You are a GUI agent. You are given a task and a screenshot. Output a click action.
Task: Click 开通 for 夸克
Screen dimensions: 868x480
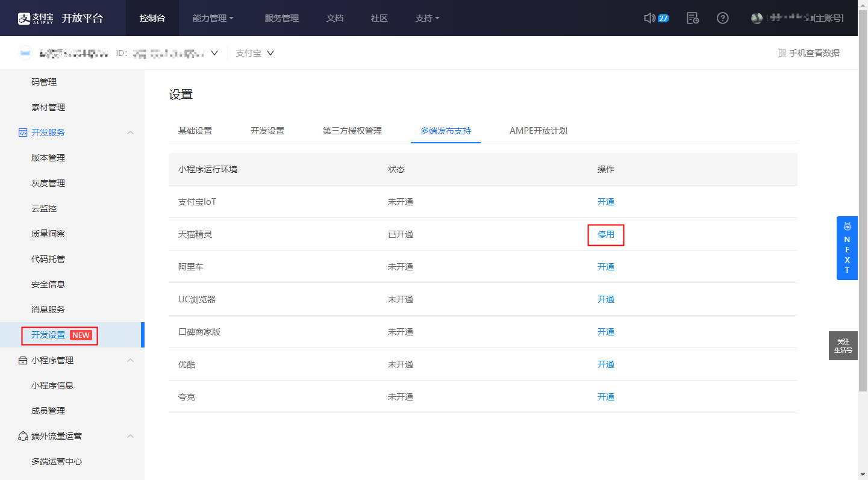[x=606, y=397]
